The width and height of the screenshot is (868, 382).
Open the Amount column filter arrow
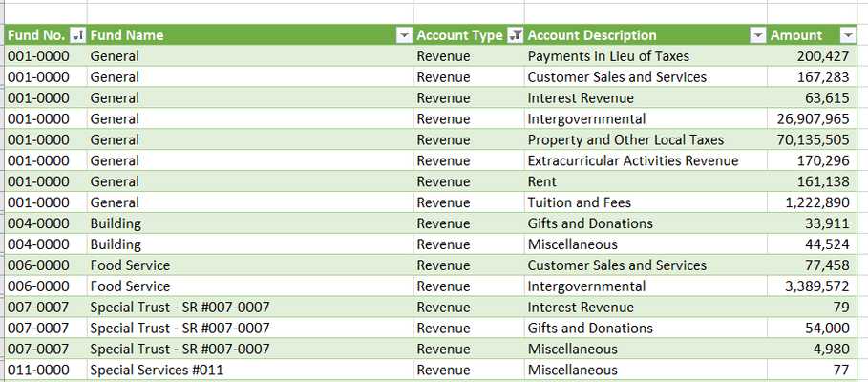click(x=848, y=35)
